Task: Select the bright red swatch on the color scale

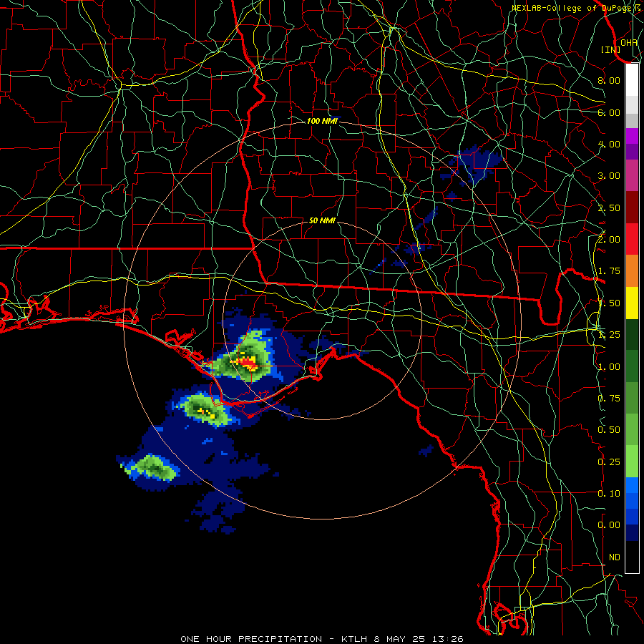Action: click(632, 239)
